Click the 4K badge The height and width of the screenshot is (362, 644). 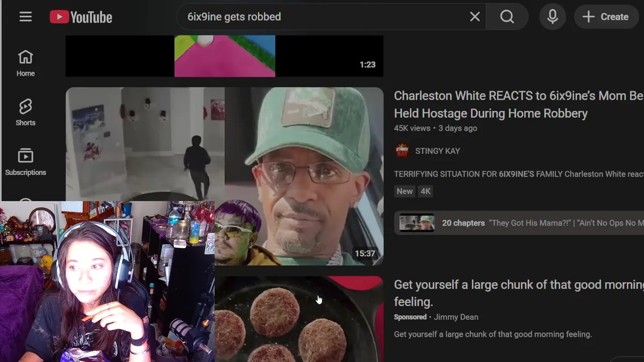pyautogui.click(x=426, y=191)
